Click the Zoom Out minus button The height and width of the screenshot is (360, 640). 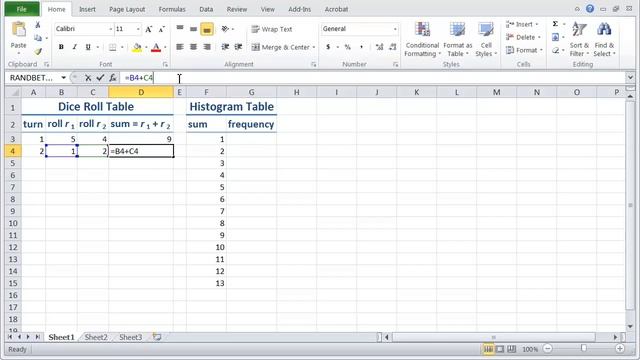(x=548, y=349)
